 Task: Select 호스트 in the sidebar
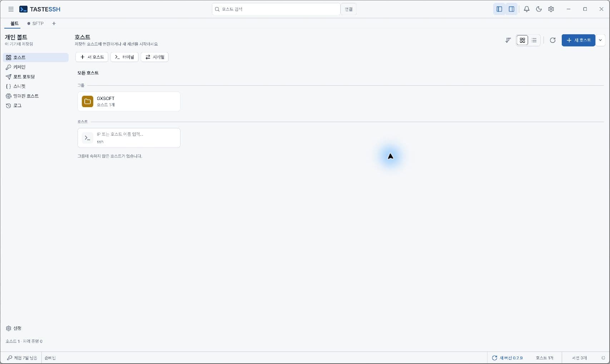point(35,58)
